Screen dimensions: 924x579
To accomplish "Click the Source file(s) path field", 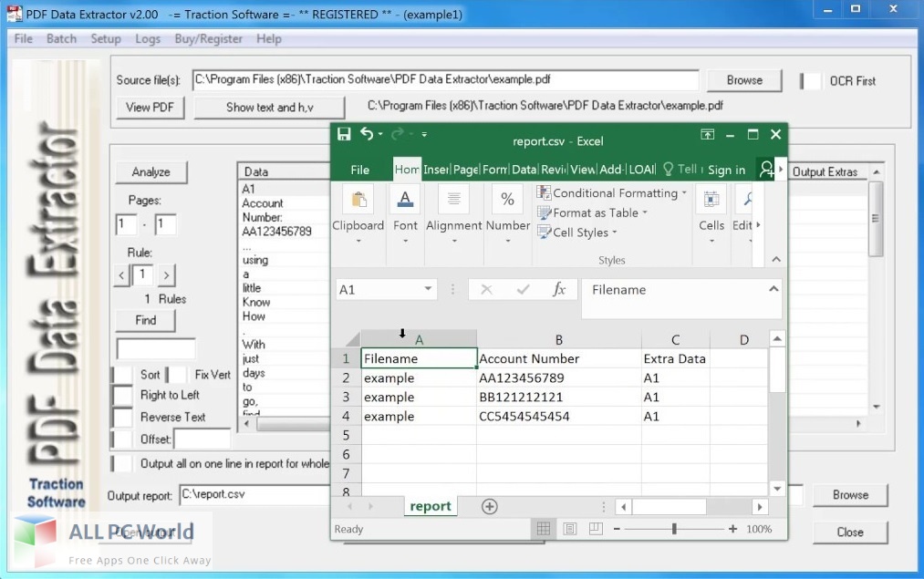I will 445,79.
